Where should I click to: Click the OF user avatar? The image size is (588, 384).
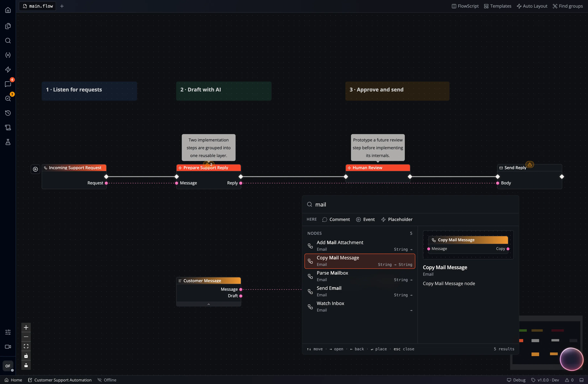[x=8, y=366]
